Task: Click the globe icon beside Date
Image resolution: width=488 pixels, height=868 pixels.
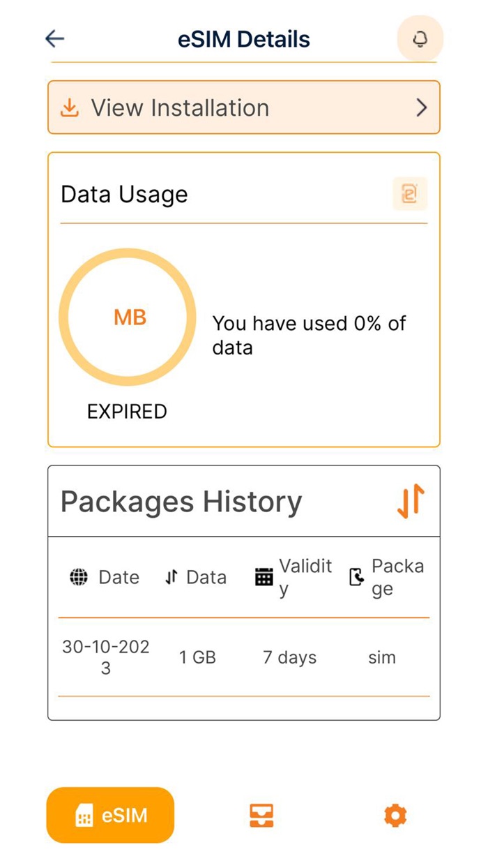Action: 78,577
